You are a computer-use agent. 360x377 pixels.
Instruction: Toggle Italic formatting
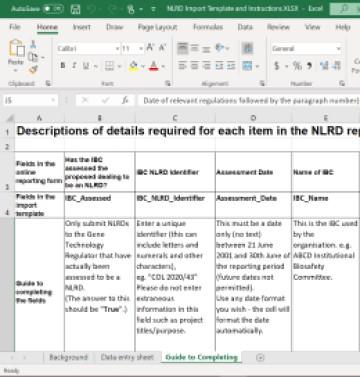click(74, 66)
